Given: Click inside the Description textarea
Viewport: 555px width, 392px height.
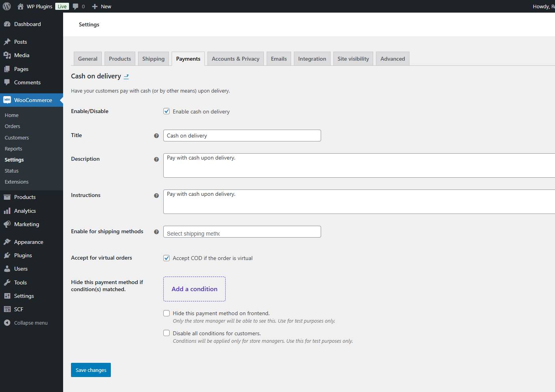Looking at the screenshot, I should [x=359, y=165].
